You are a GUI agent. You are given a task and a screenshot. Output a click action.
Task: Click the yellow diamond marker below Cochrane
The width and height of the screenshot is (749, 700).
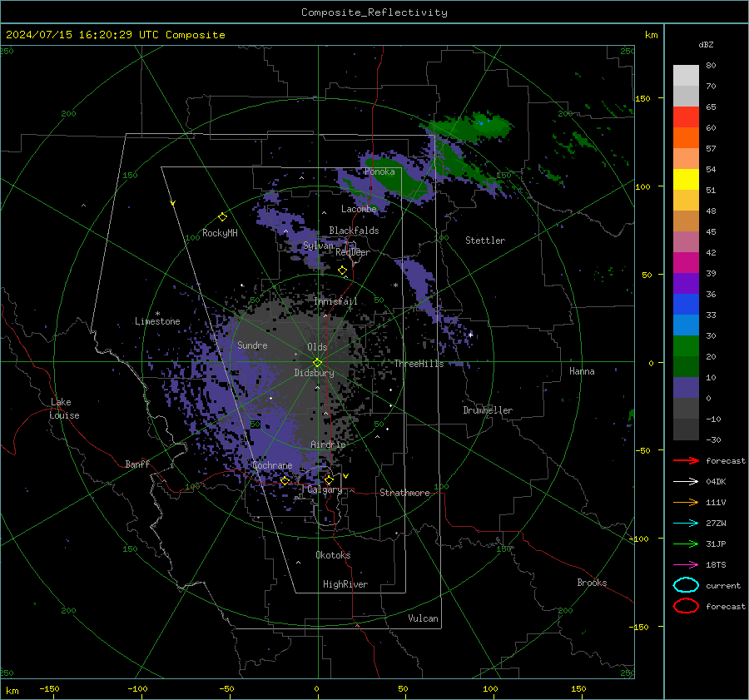285,480
